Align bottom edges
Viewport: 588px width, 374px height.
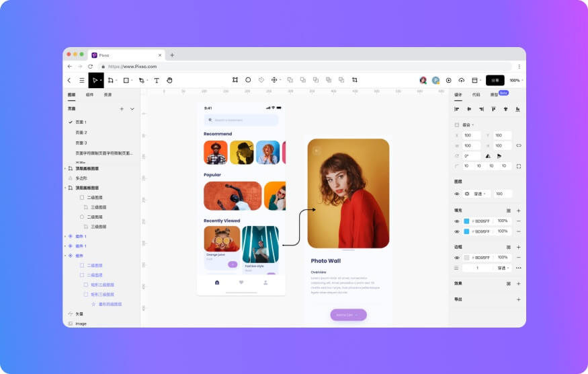tap(518, 109)
